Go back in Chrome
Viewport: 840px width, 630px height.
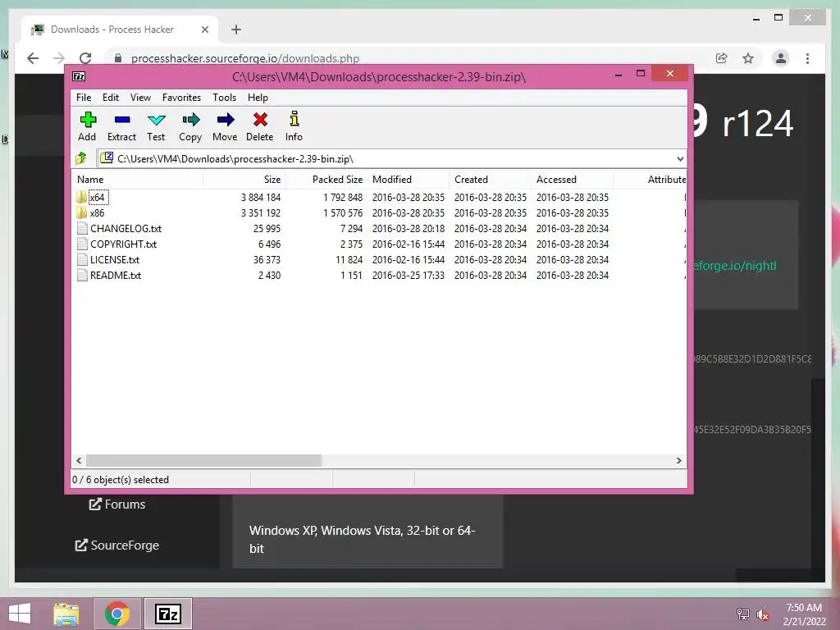click(x=33, y=58)
